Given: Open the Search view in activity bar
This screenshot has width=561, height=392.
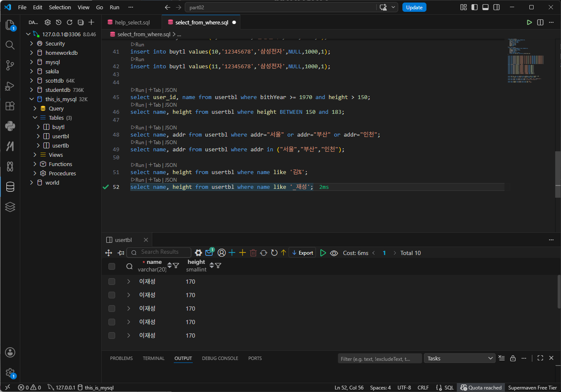Looking at the screenshot, I should pos(10,45).
